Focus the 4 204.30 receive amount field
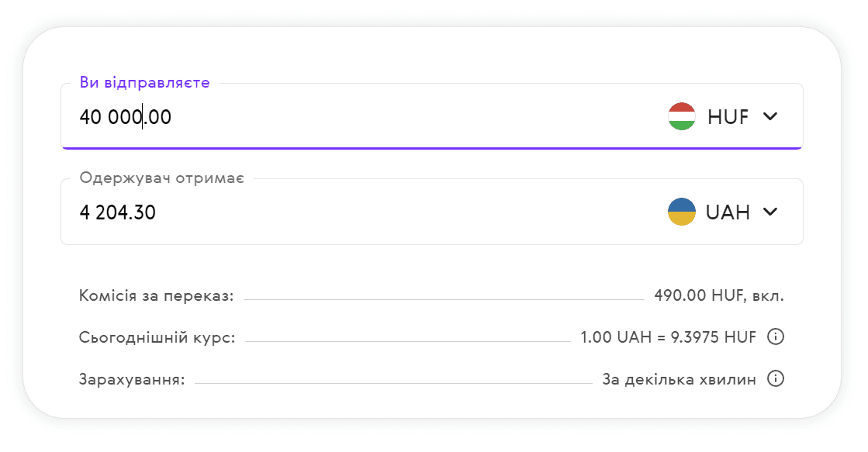This screenshot has width=868, height=452. pyautogui.click(x=118, y=212)
